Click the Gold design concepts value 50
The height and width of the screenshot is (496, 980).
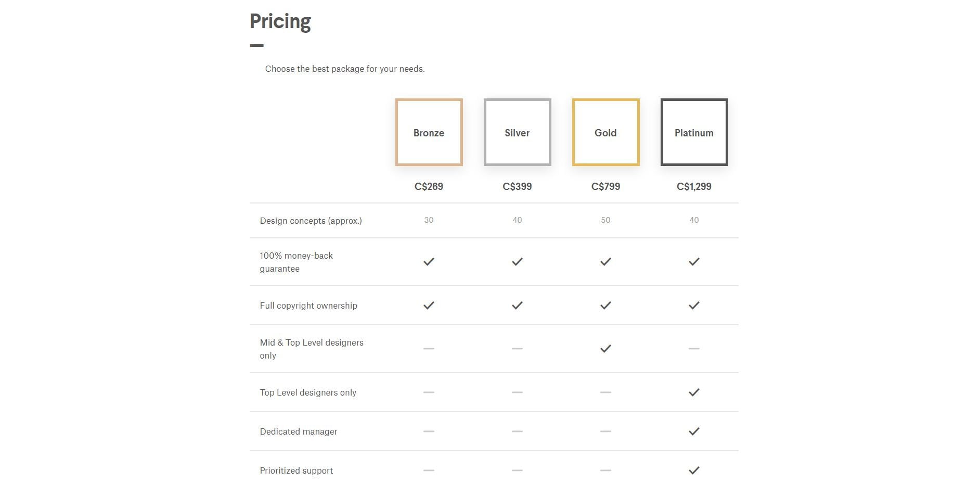(605, 220)
